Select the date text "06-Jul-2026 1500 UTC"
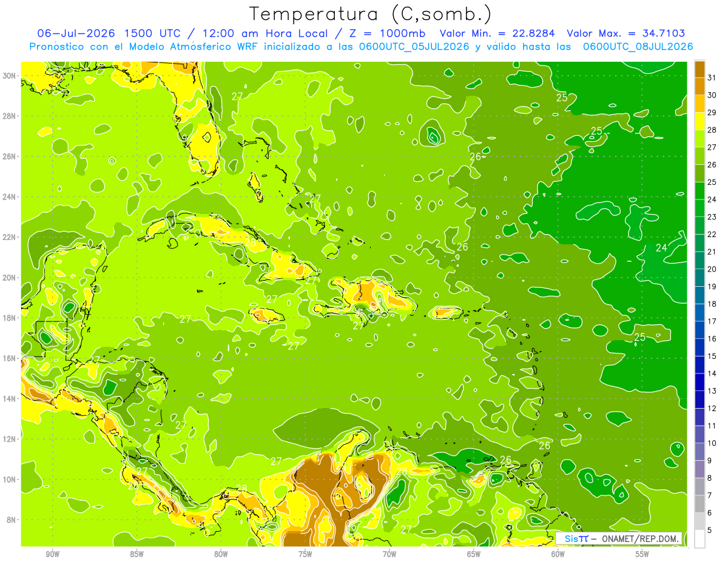Viewport: 728px width, 562px height. (110, 33)
